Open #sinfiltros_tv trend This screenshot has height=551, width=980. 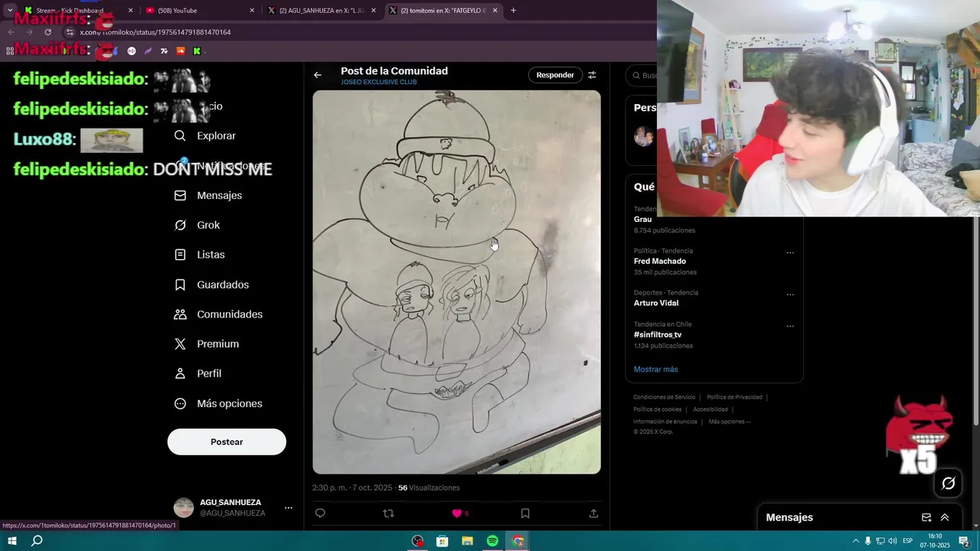pyautogui.click(x=658, y=334)
